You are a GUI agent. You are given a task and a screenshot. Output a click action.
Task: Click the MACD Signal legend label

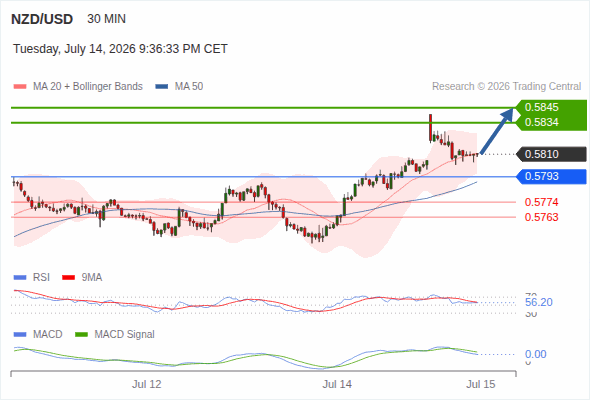pyautogui.click(x=125, y=335)
